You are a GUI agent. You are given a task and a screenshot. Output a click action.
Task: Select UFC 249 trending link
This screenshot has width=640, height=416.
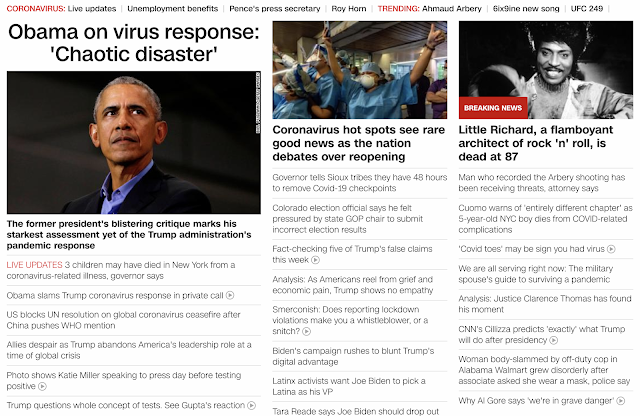587,9
